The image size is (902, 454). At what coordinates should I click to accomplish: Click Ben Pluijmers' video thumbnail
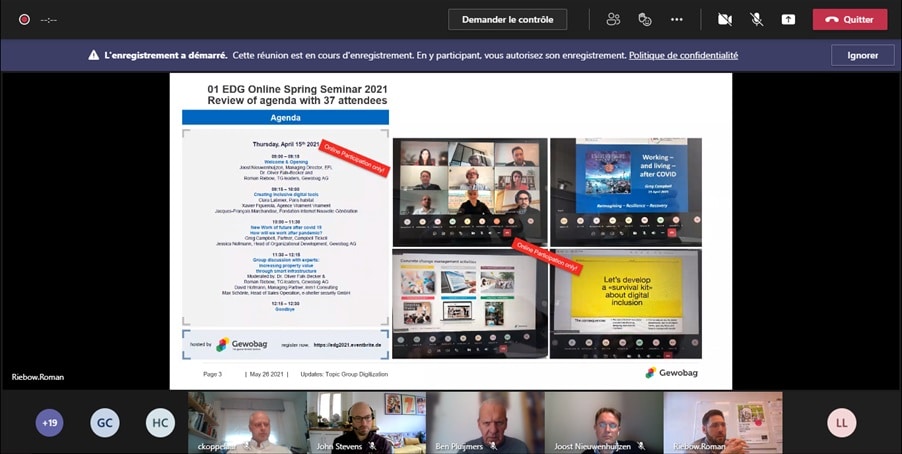tap(482, 422)
